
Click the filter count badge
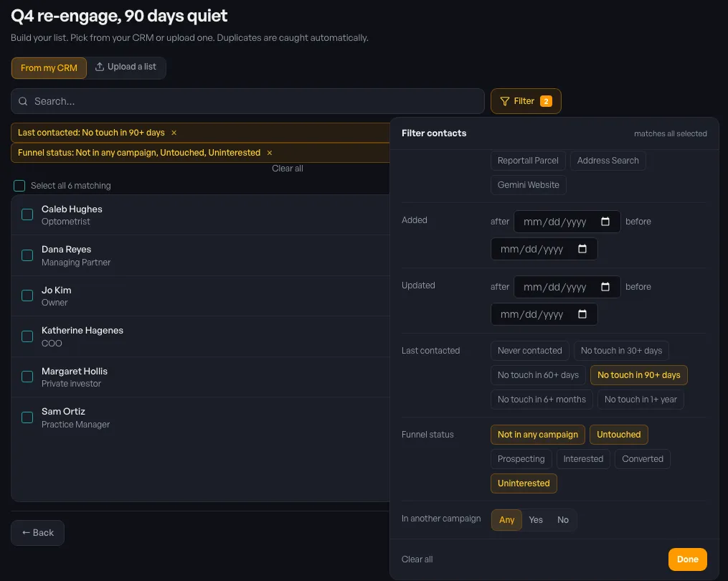click(546, 101)
